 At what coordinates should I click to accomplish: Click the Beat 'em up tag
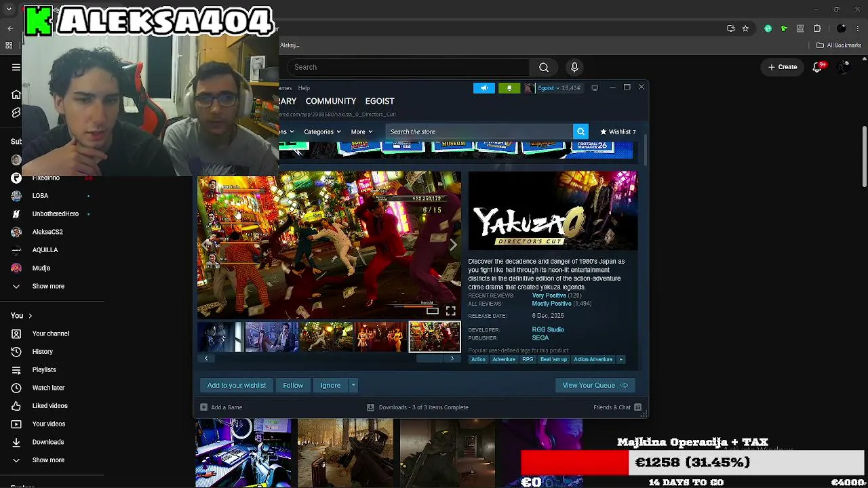click(x=553, y=360)
